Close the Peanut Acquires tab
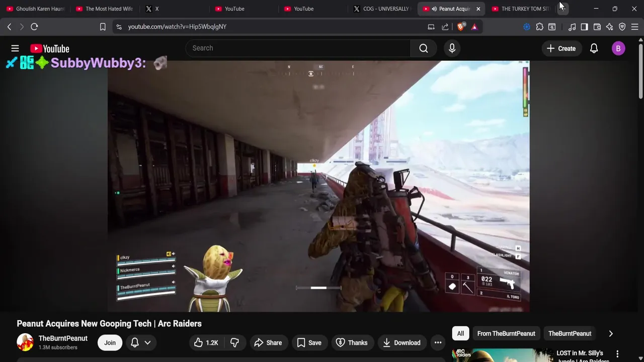This screenshot has width=644, height=362. click(478, 9)
